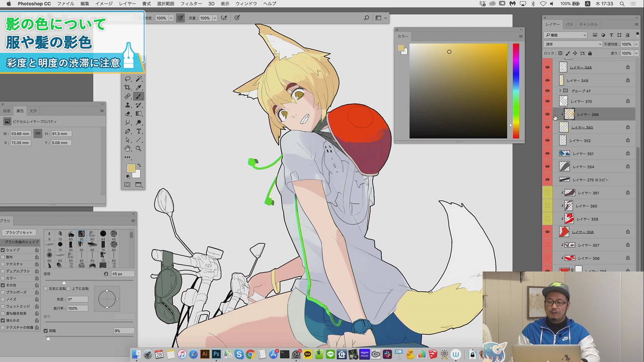This screenshot has height=362, width=644.
Task: Check the 左右に反転 checkbox
Action: (46, 289)
